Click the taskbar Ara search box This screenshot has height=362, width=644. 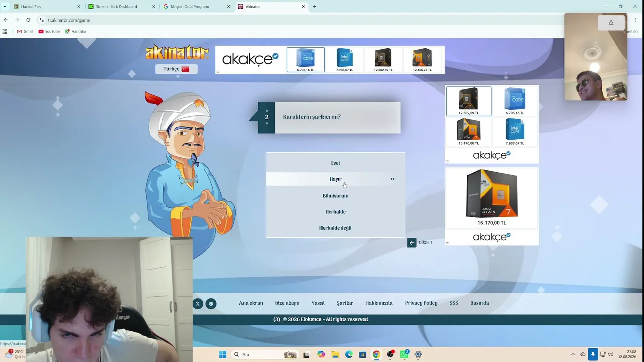coord(265,354)
